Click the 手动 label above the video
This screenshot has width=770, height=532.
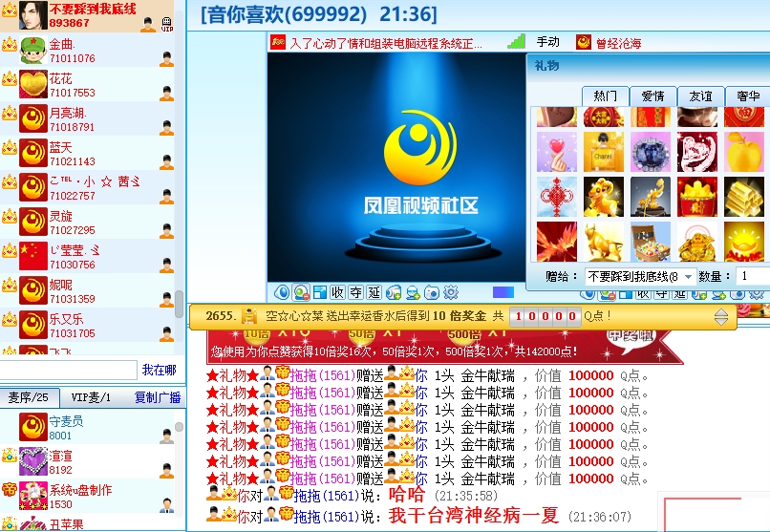(548, 42)
